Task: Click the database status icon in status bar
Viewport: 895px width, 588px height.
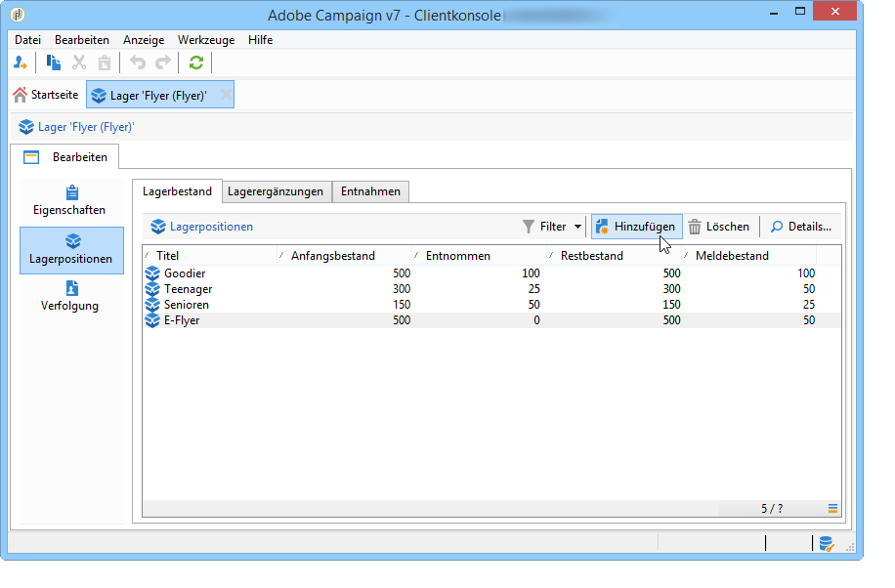Action: [x=826, y=543]
